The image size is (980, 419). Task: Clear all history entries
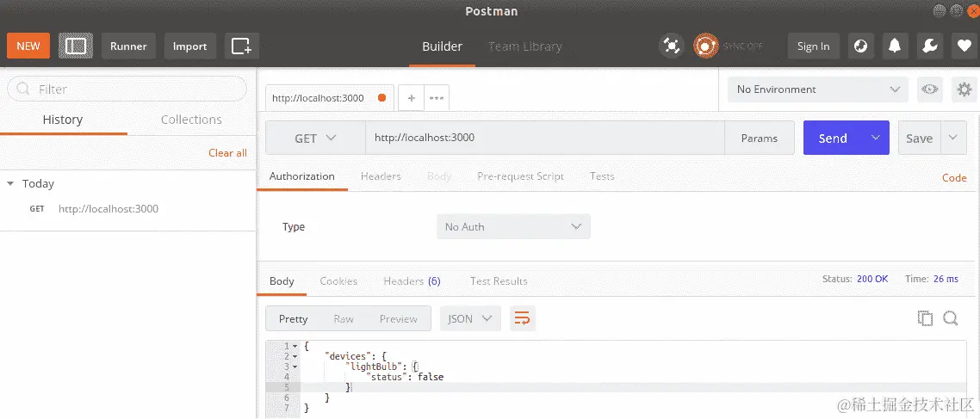[x=227, y=153]
